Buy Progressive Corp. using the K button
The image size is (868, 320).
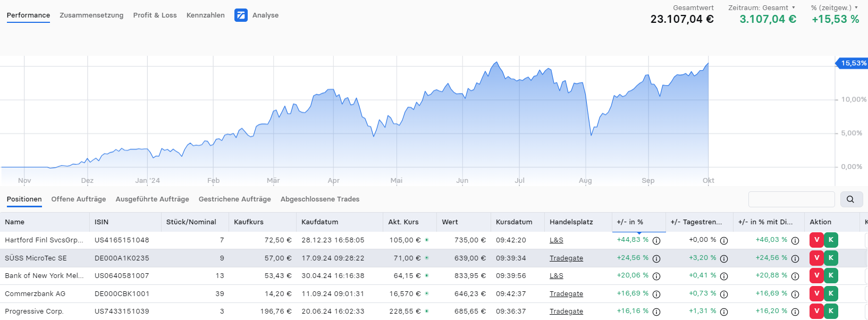(x=831, y=311)
